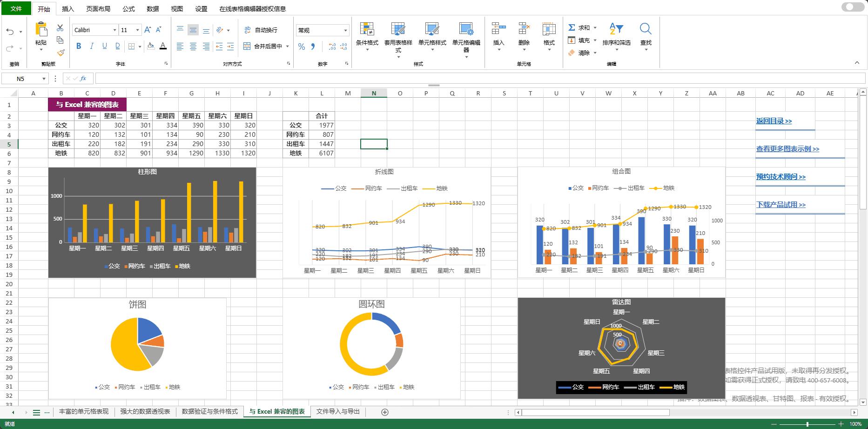This screenshot has height=429, width=868.
Task: Open the 文件导入与导出 sheet tab
Action: pyautogui.click(x=338, y=411)
